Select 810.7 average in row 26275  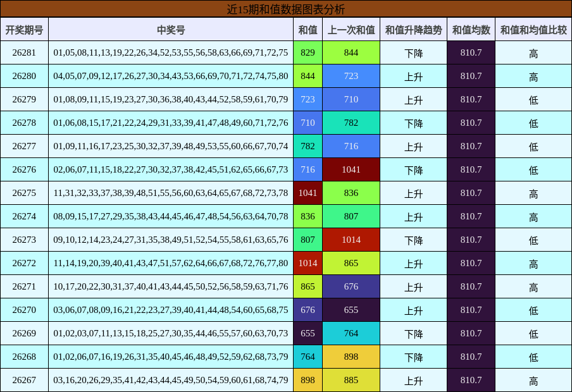click(471, 193)
